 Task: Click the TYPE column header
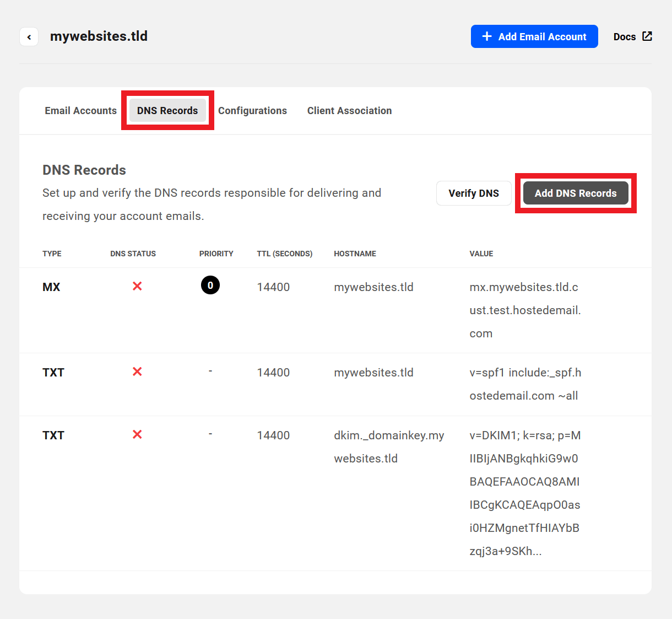coord(52,254)
